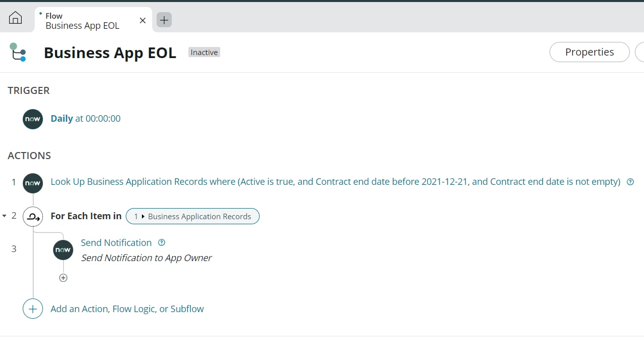
Task: Open help for Send Notification
Action: point(161,242)
